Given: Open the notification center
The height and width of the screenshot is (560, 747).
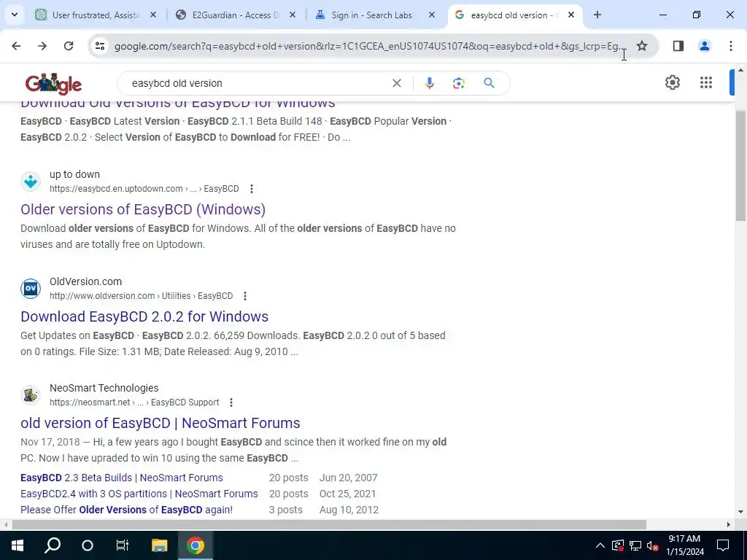Looking at the screenshot, I should pyautogui.click(x=723, y=545).
